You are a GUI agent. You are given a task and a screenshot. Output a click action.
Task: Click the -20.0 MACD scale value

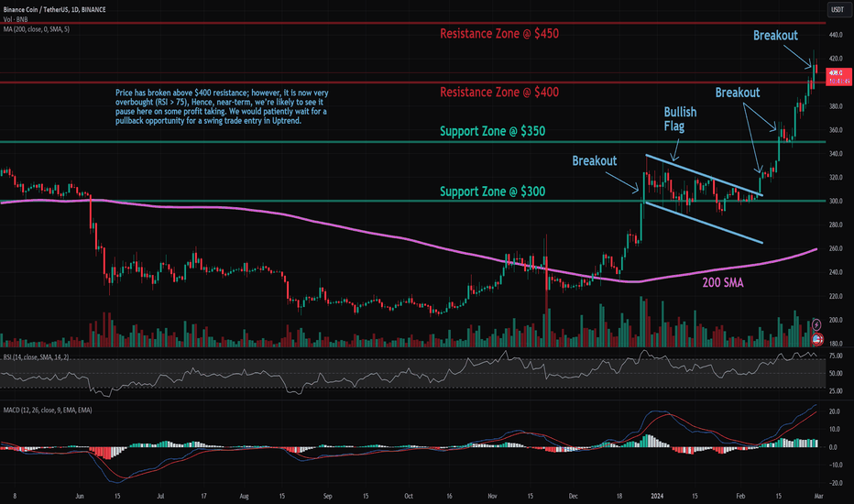(836, 483)
